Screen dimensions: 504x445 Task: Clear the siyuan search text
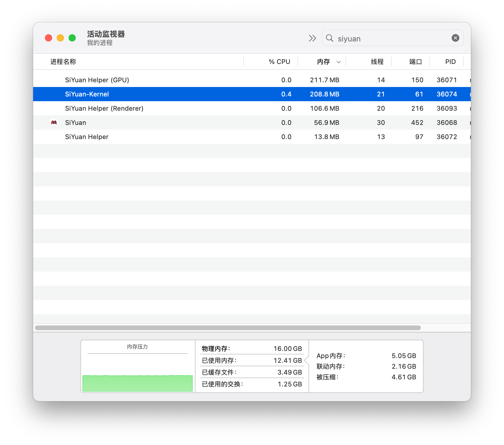(x=455, y=38)
